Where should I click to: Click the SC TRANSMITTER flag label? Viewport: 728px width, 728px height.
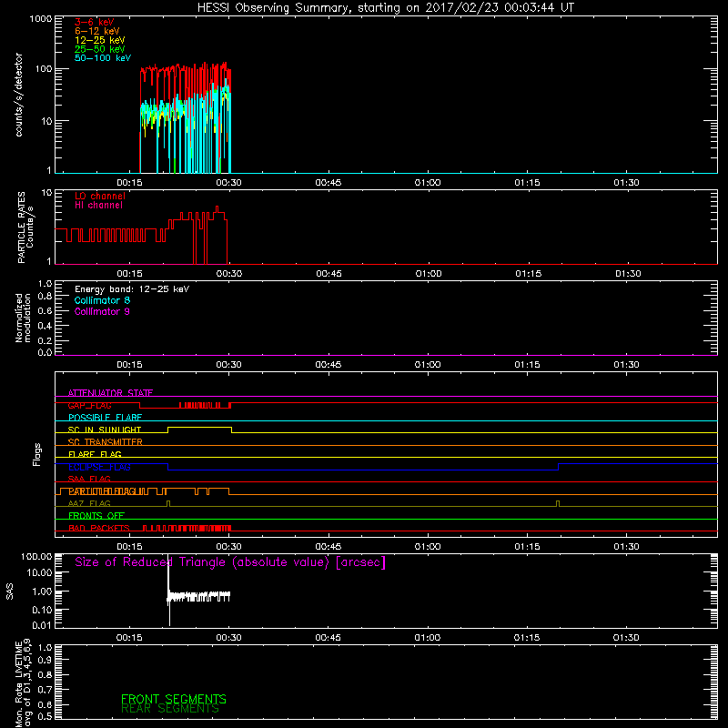[x=106, y=442]
